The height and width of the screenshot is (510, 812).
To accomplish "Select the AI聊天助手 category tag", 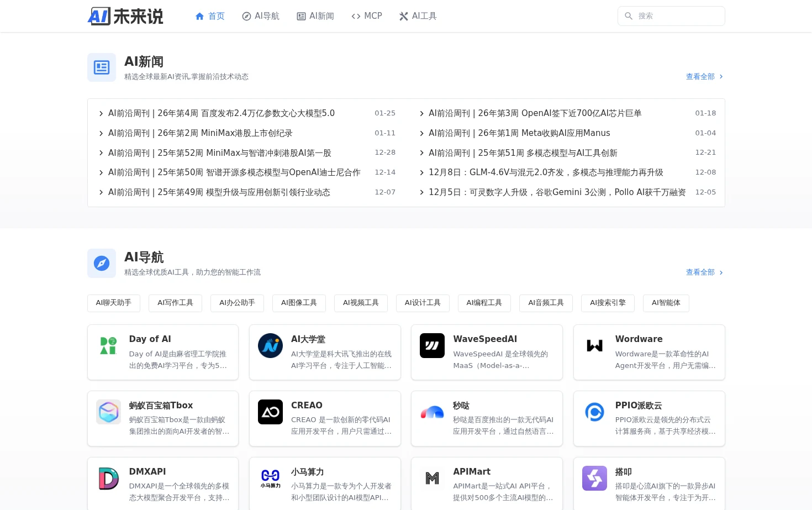I will [114, 303].
